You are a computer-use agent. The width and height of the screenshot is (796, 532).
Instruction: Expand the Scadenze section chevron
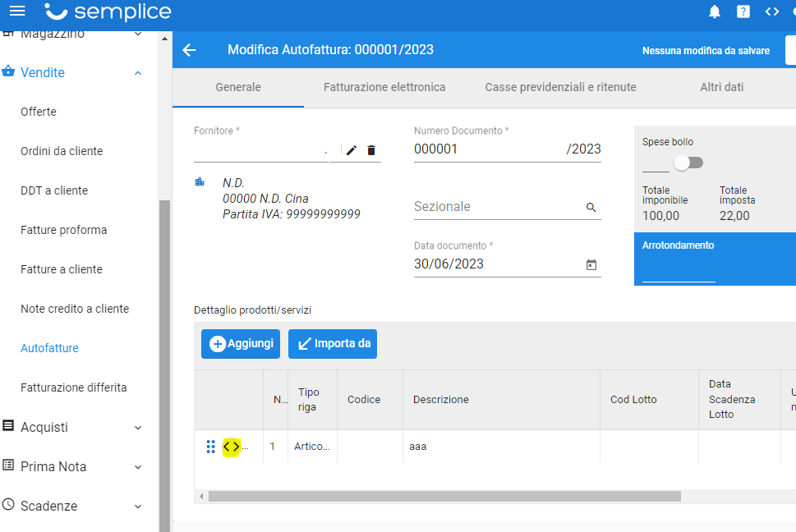point(138,506)
